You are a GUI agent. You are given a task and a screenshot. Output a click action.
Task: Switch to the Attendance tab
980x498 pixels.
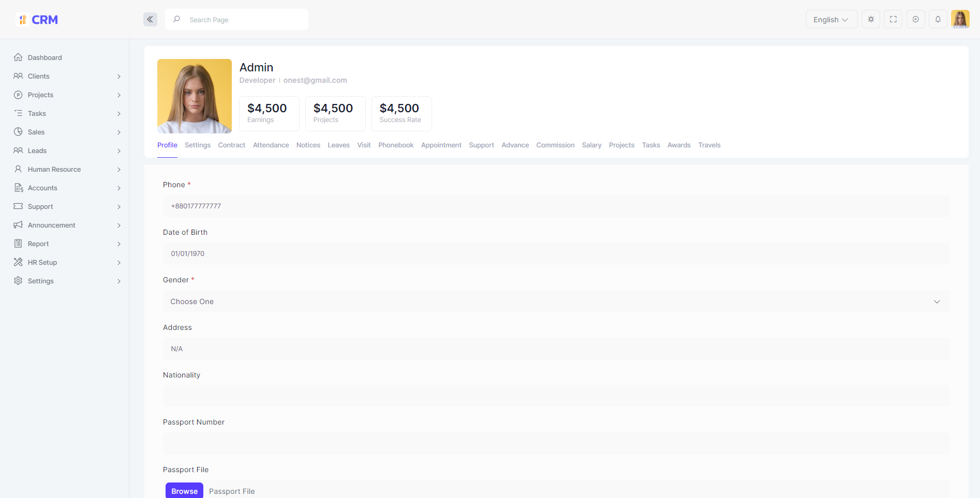[271, 145]
